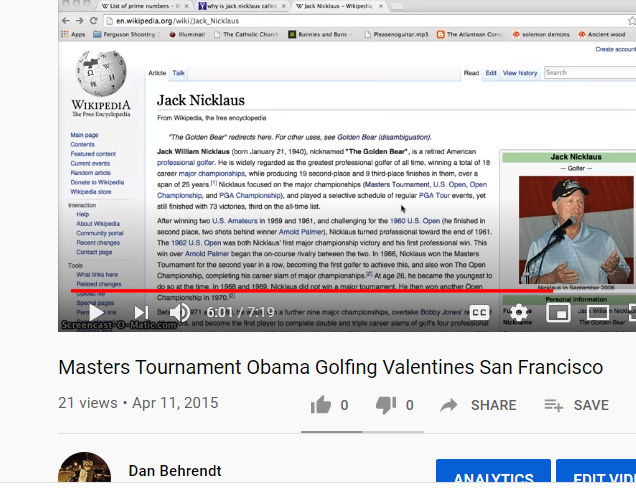This screenshot has height=488, width=636.
Task: Click the Wikipedia Search field
Action: pos(590,73)
